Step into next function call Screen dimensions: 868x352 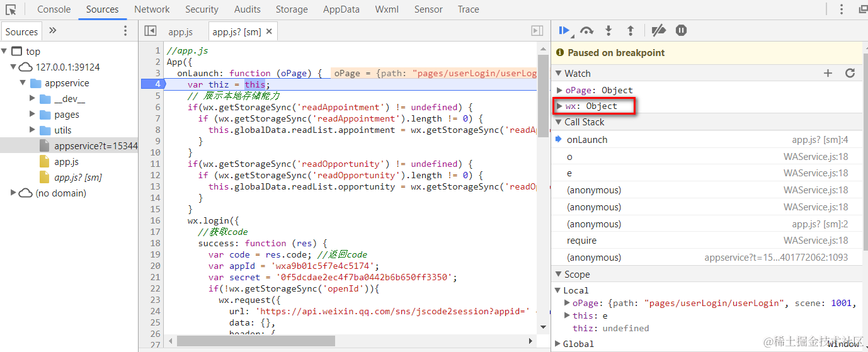click(608, 30)
